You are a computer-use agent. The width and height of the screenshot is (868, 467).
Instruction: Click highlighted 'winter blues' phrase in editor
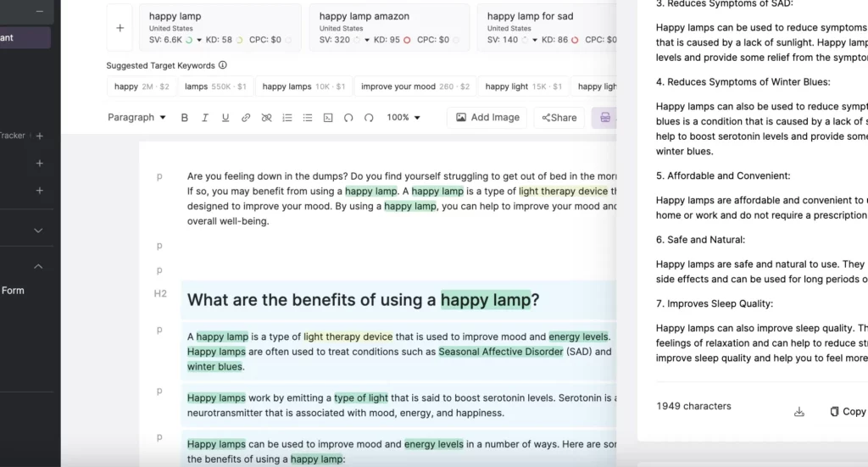point(214,366)
